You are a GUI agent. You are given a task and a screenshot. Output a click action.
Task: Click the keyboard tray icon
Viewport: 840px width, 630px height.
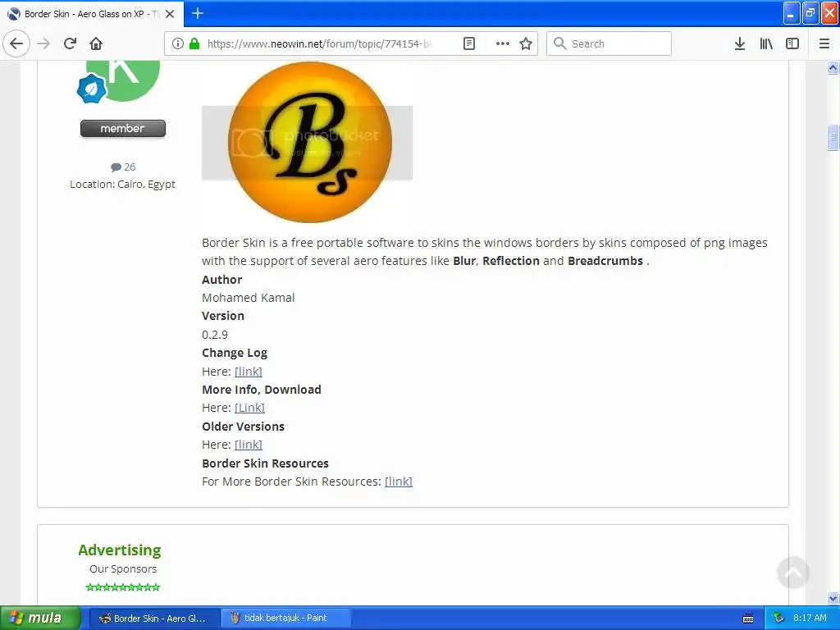click(748, 619)
